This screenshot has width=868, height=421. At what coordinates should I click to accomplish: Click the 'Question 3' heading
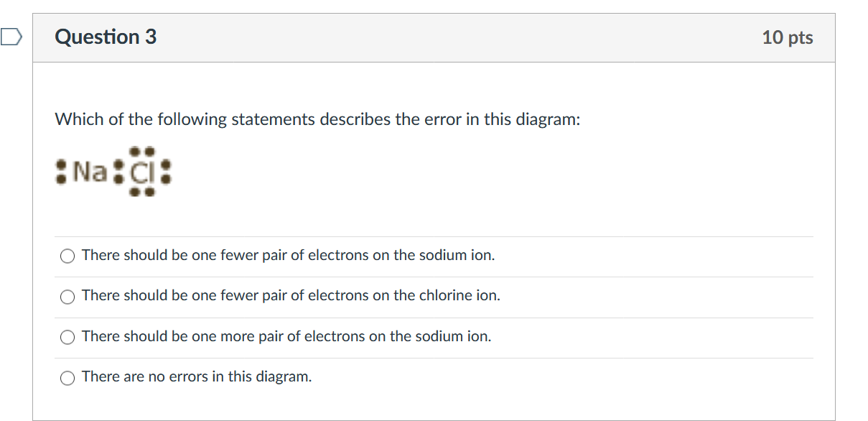(x=106, y=37)
